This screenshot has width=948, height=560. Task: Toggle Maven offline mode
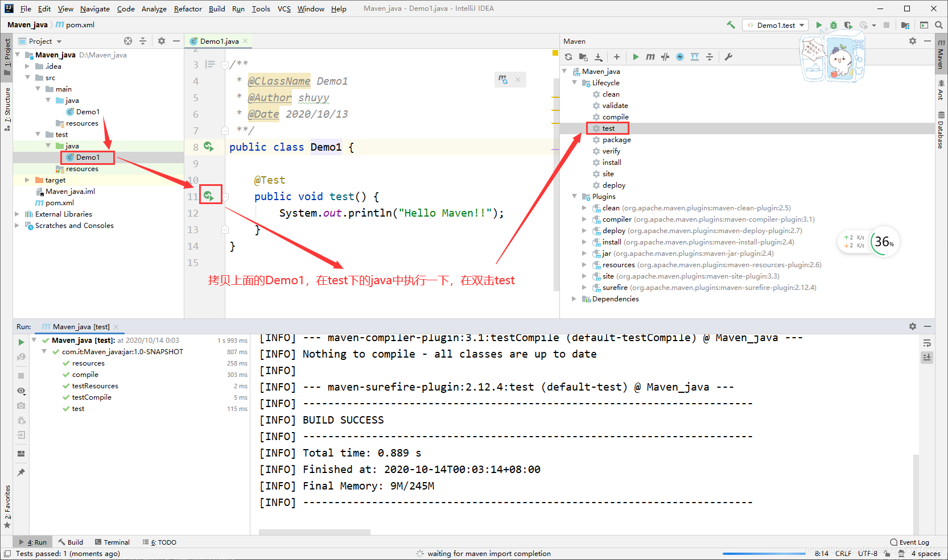tap(665, 57)
